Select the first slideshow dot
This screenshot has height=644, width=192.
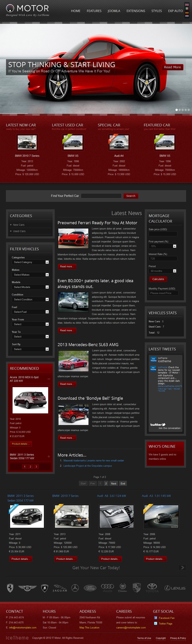click(177, 110)
